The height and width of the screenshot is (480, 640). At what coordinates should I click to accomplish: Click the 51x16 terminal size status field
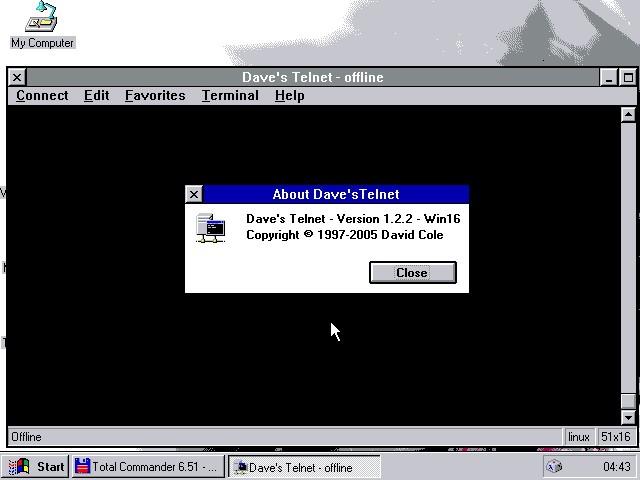click(x=616, y=437)
